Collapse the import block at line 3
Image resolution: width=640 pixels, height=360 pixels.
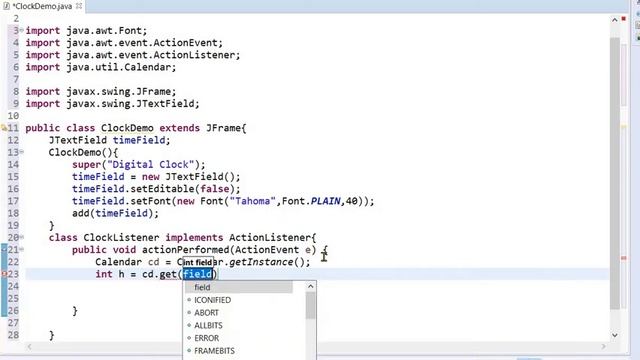(22, 30)
